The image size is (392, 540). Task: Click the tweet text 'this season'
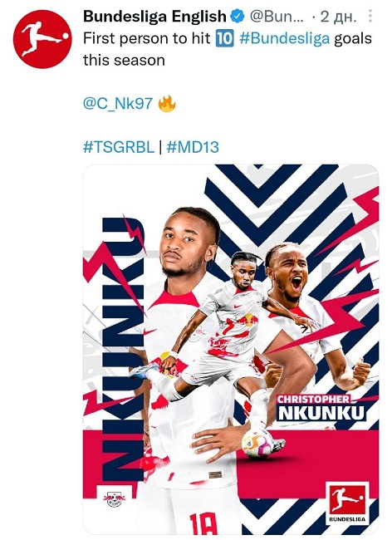124,61
